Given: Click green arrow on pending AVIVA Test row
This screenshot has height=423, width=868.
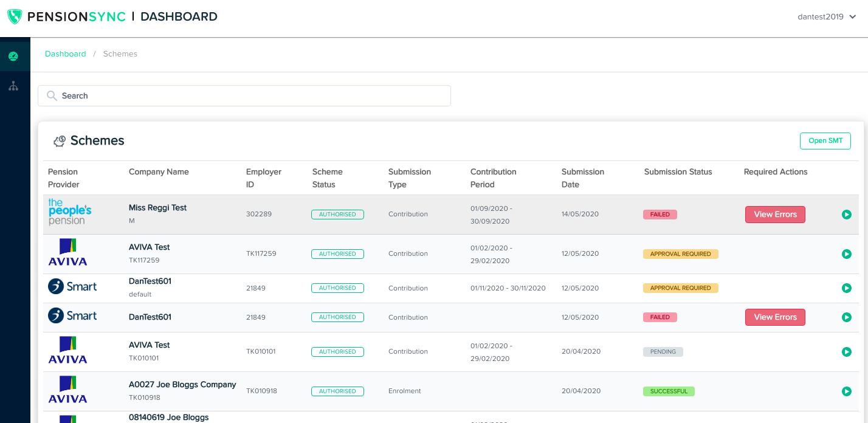Looking at the screenshot, I should (846, 352).
